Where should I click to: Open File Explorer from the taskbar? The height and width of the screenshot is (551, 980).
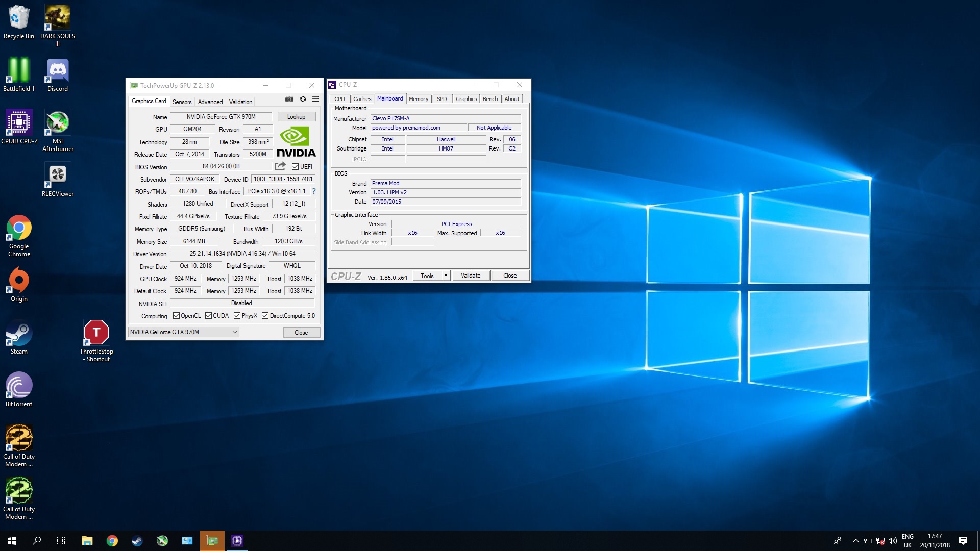point(87,541)
